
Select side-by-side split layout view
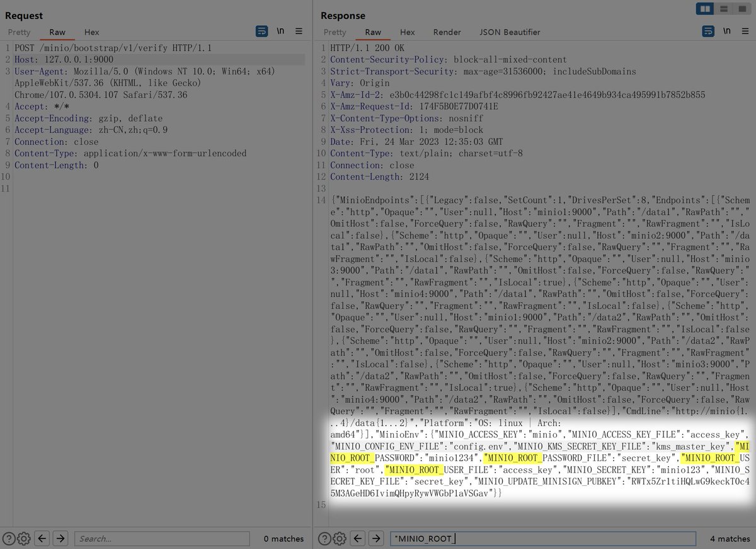[704, 8]
